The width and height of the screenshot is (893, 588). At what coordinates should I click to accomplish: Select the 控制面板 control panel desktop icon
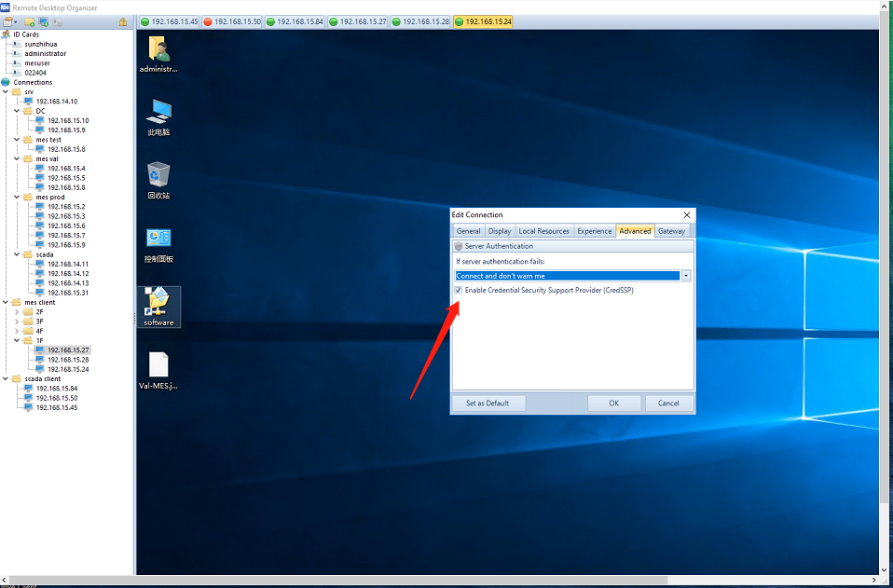(x=158, y=245)
